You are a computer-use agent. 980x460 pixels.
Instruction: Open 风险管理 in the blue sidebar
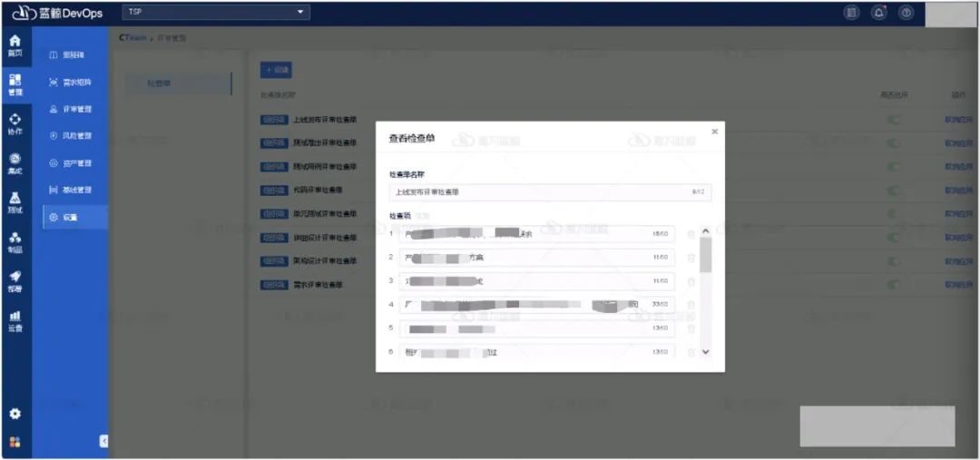[71, 136]
